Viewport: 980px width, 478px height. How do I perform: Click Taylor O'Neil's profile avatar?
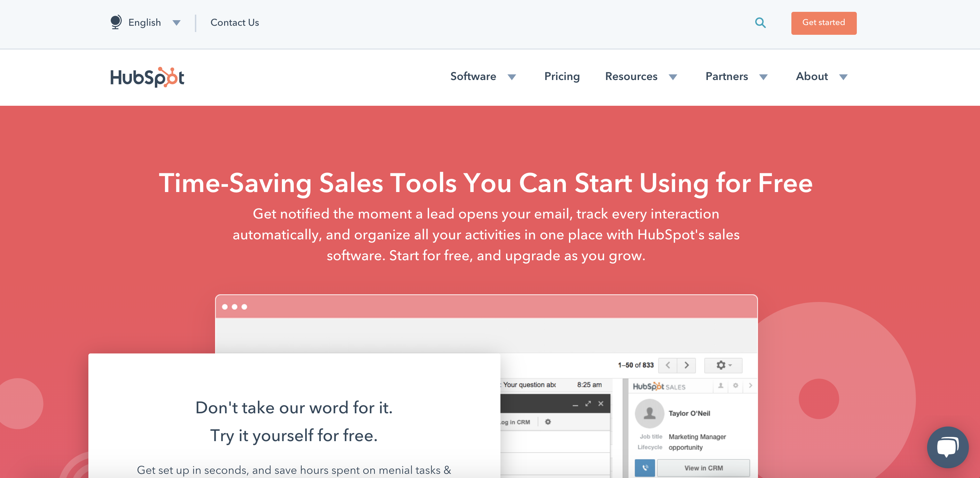(649, 414)
